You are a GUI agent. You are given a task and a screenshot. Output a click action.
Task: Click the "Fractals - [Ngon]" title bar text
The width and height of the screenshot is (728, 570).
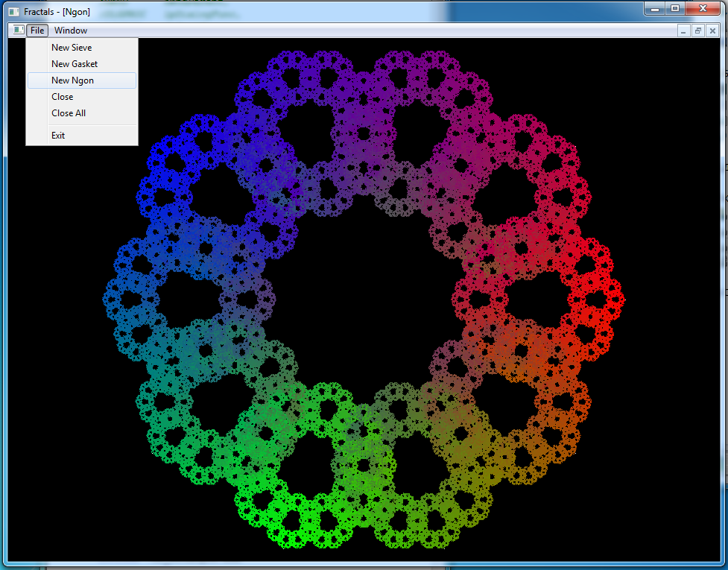[57, 12]
